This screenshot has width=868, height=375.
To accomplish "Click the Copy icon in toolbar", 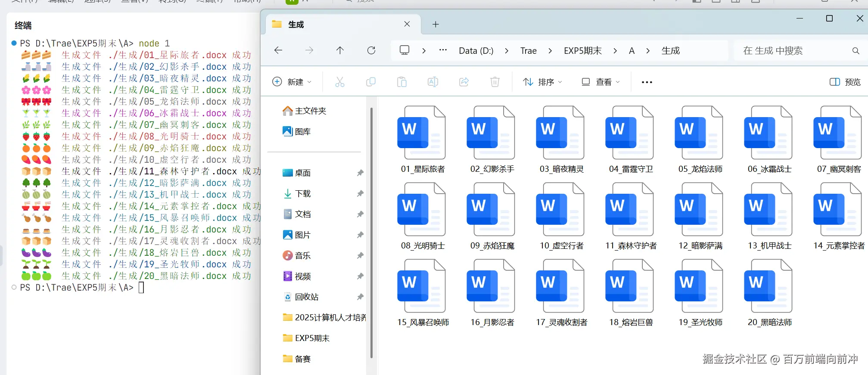I will click(x=370, y=82).
